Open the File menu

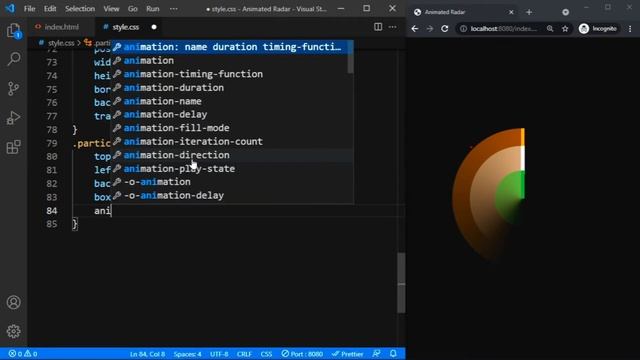tap(29, 9)
